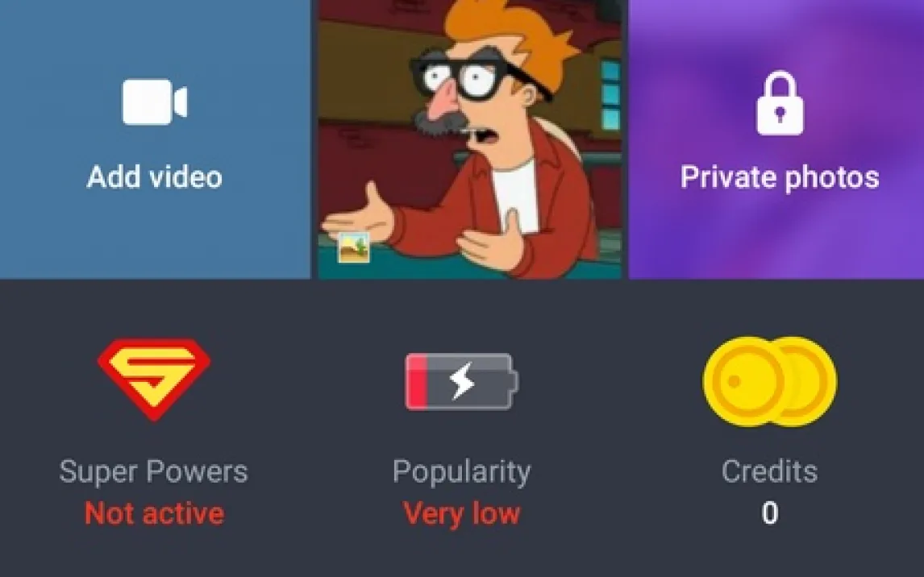Viewport: 924px width, 577px height.
Task: Check the Not active status text
Action: pos(154,513)
